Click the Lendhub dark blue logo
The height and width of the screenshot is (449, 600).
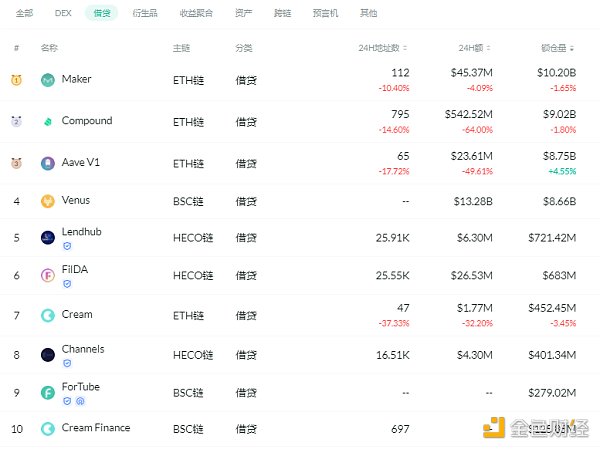click(x=47, y=238)
